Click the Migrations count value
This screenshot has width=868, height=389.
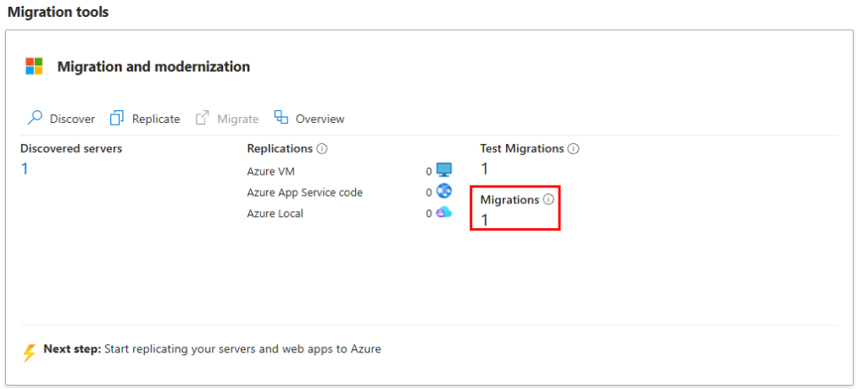tap(484, 220)
